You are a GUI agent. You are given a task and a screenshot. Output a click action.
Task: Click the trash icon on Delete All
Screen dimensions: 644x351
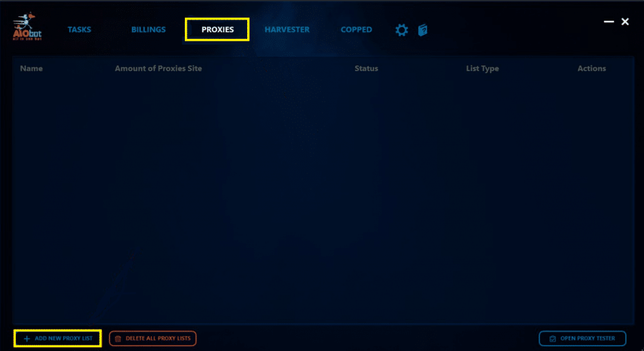tap(118, 338)
